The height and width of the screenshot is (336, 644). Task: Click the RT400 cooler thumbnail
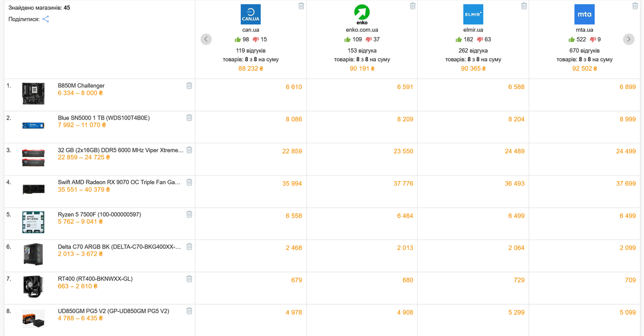pyautogui.click(x=33, y=286)
